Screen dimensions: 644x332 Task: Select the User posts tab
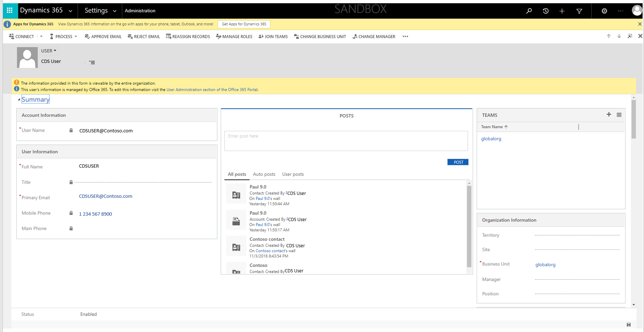pos(293,174)
